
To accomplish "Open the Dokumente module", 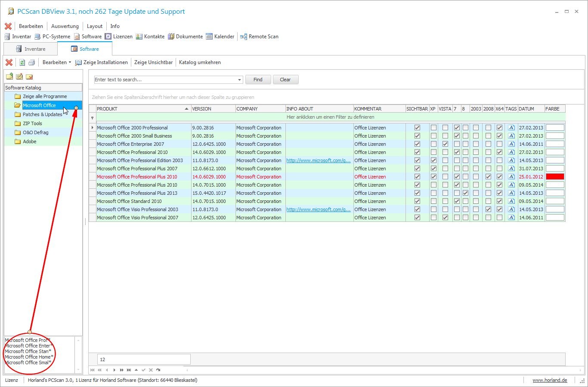I will [x=186, y=37].
